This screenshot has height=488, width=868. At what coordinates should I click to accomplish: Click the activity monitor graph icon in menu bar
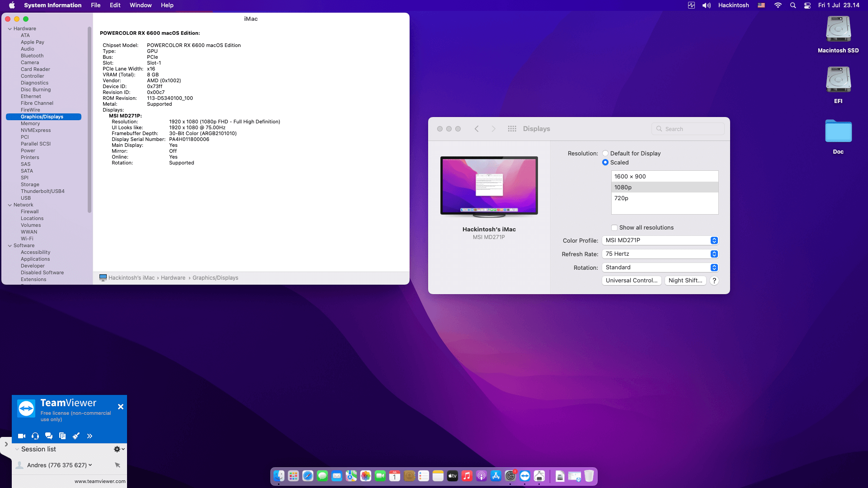point(691,5)
